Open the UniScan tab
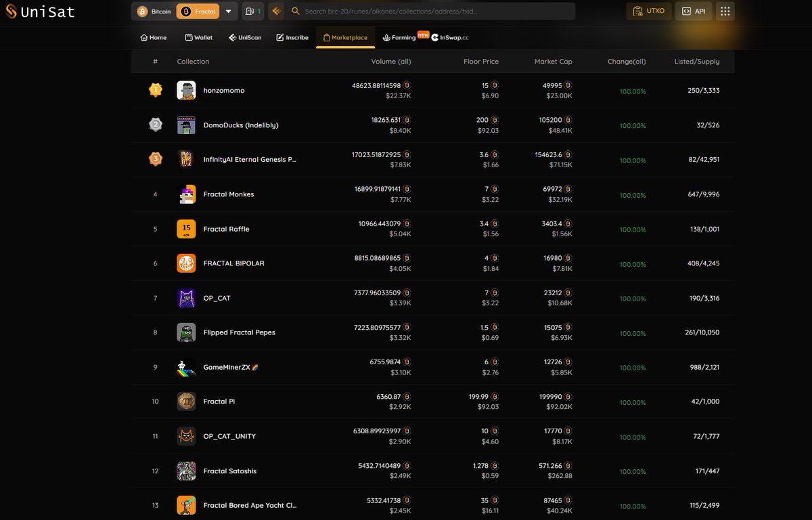 pyautogui.click(x=245, y=37)
